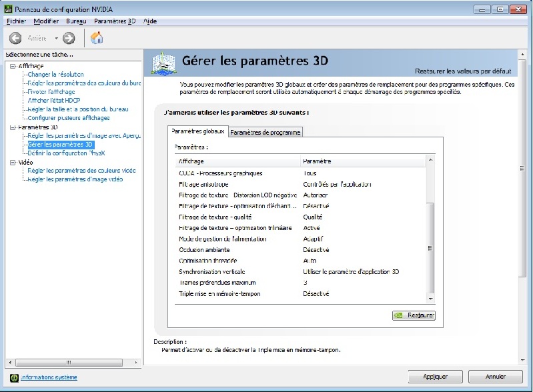This screenshot has width=533, height=392.
Task: Click the settings list scrollbar thumb
Action: tap(430, 248)
